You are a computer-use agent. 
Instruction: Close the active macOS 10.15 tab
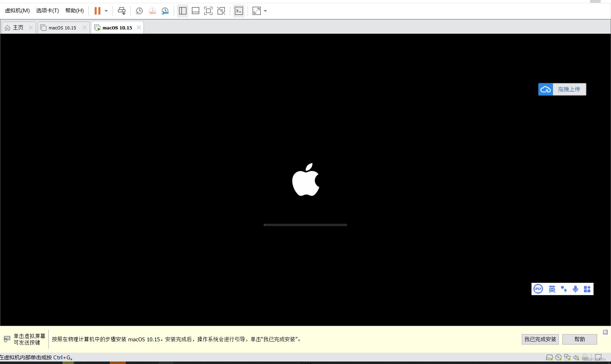click(x=139, y=28)
